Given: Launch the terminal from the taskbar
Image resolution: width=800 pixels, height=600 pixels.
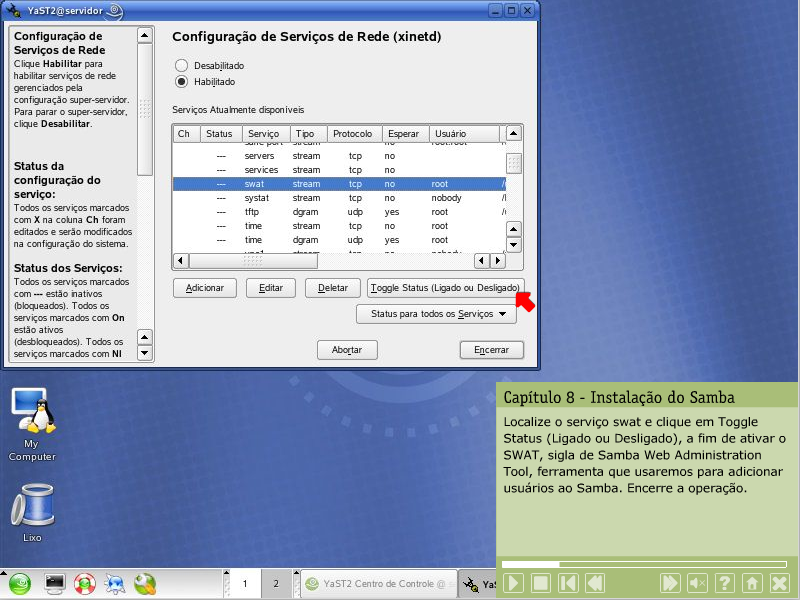Looking at the screenshot, I should [x=54, y=583].
